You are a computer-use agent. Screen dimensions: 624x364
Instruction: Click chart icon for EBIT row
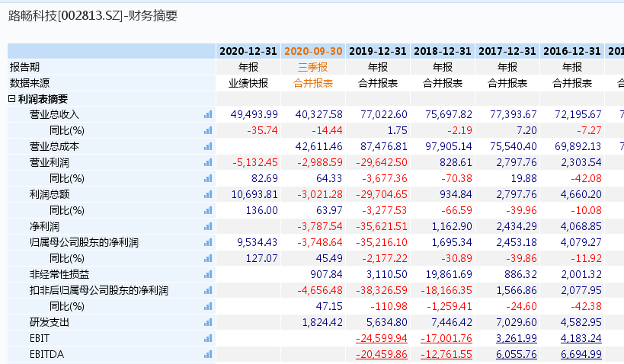208,338
